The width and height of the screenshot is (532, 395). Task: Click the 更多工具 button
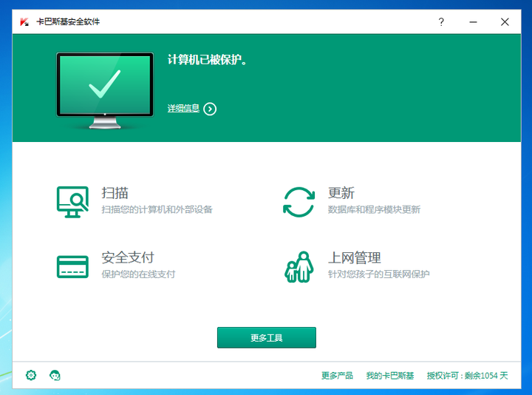click(266, 337)
